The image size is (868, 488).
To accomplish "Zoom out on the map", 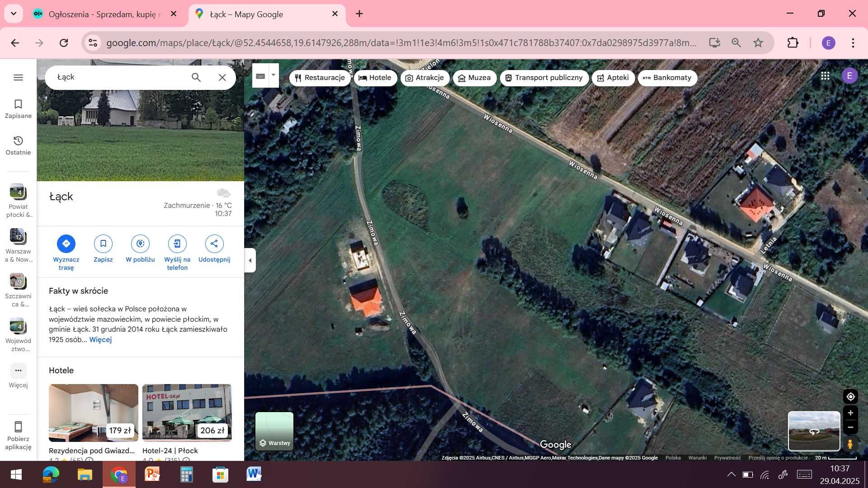I will coord(850,427).
